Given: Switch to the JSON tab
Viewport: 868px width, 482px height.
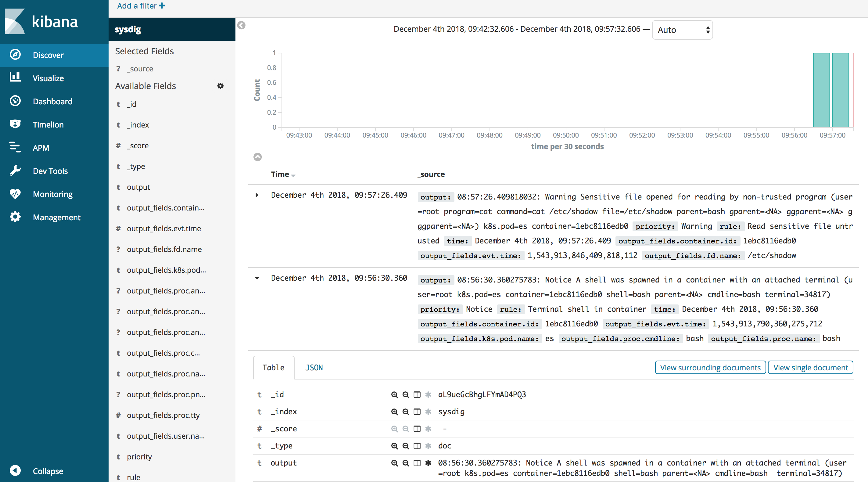Looking at the screenshot, I should 314,367.
